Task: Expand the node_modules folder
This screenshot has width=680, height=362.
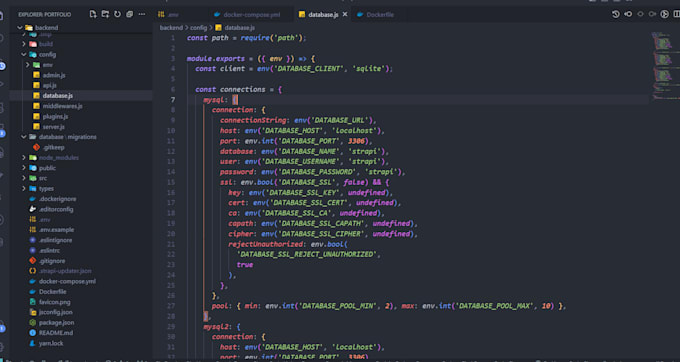Action: pyautogui.click(x=24, y=157)
